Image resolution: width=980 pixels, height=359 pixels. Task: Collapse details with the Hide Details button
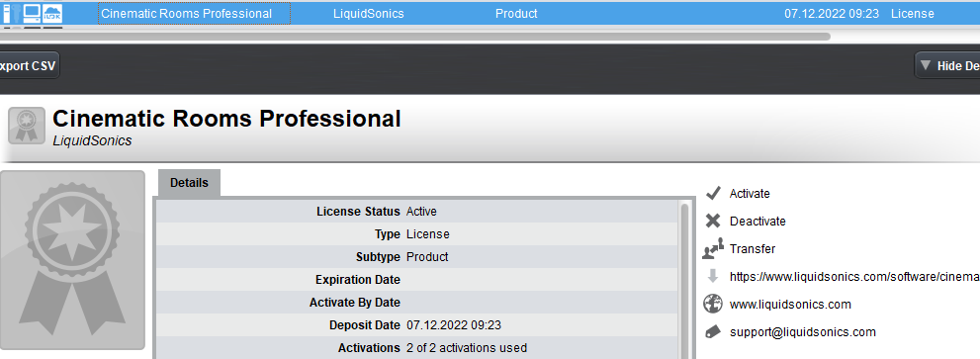(947, 65)
